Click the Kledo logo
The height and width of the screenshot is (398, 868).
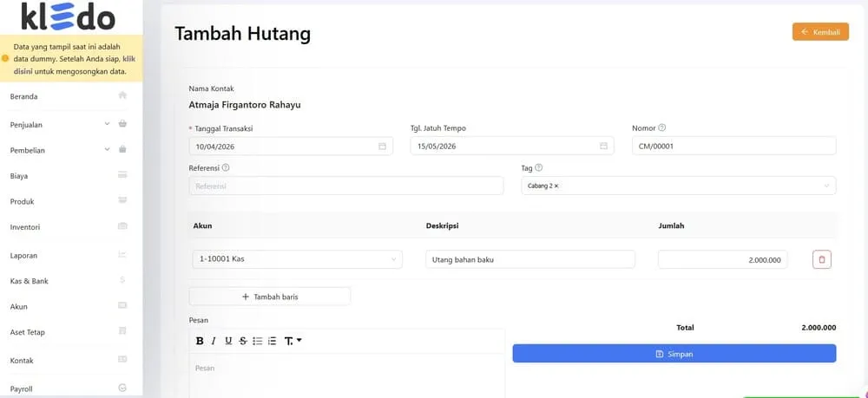click(x=68, y=16)
